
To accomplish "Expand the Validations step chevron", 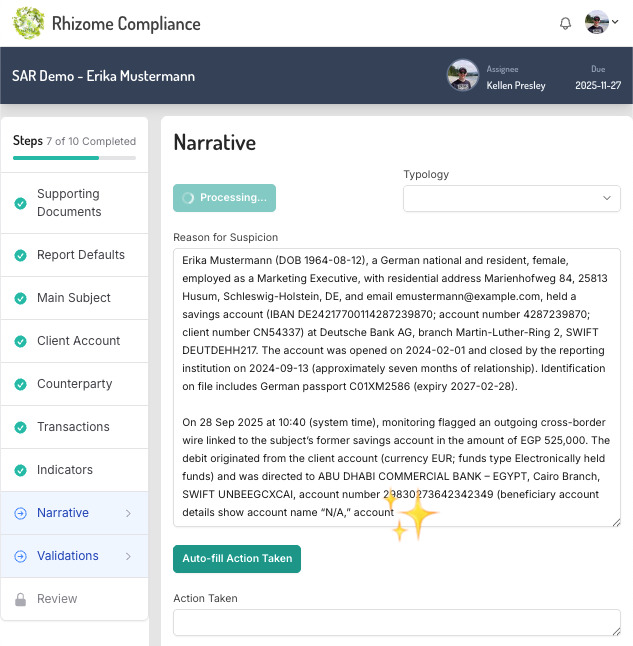I will pos(128,556).
